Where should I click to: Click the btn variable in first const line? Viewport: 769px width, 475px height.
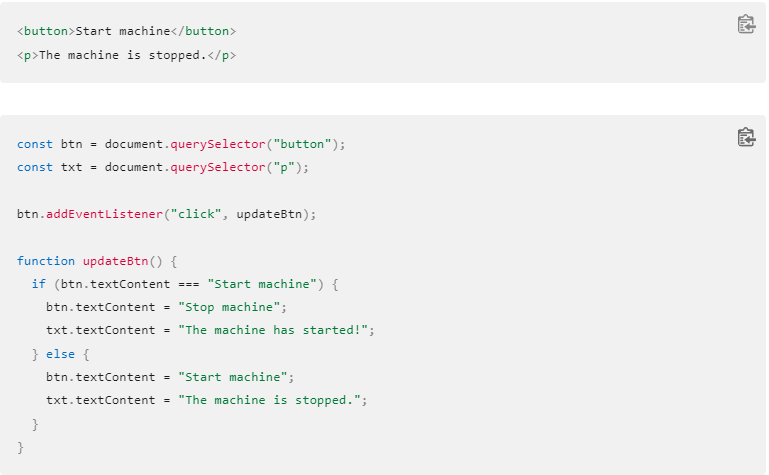point(72,144)
